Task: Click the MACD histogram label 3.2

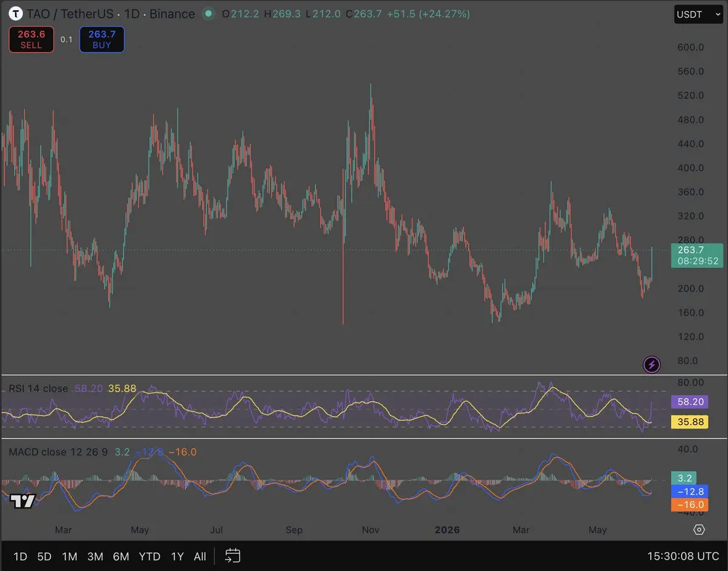Action: [684, 478]
